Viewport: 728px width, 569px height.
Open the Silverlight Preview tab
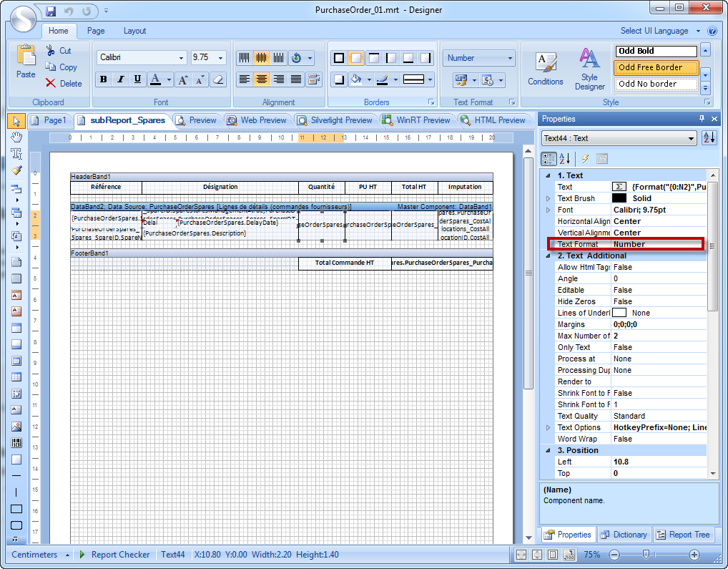click(335, 120)
